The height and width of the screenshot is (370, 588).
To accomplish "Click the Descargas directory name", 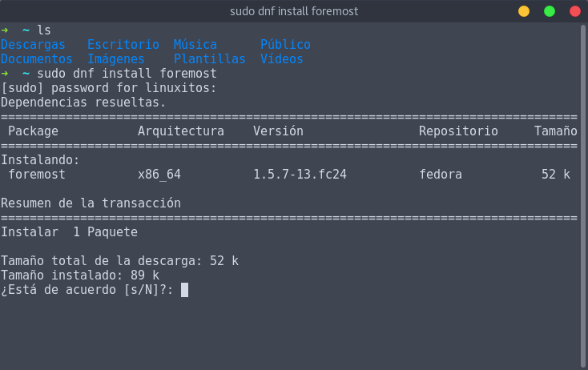I will (33, 45).
